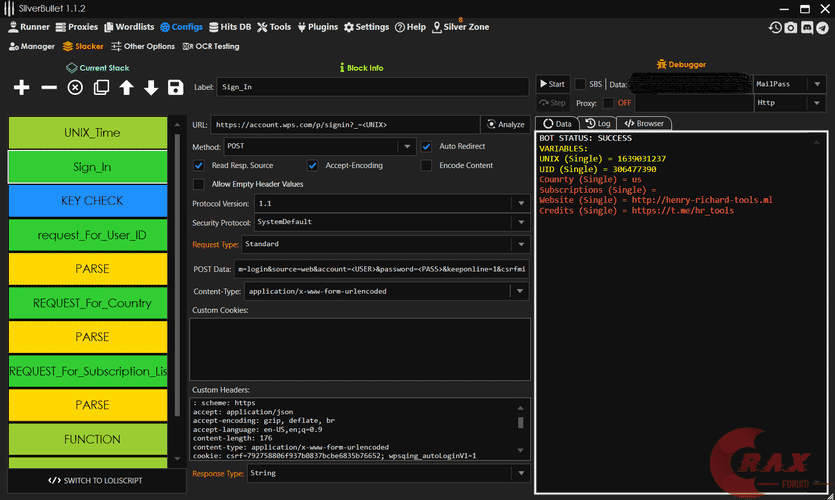Save the config with the floppy disk icon
835x500 pixels.
pyautogui.click(x=176, y=88)
